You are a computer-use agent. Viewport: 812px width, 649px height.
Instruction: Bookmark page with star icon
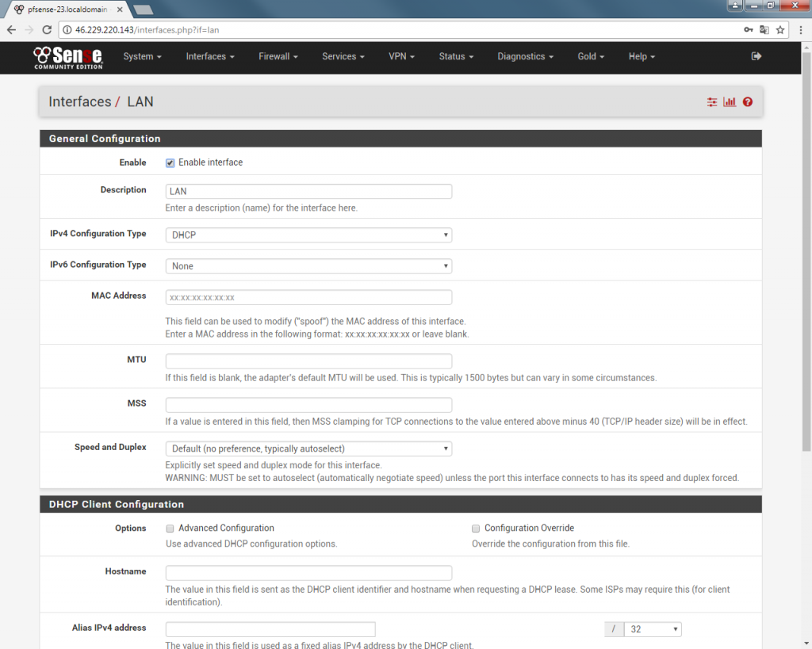tap(780, 30)
